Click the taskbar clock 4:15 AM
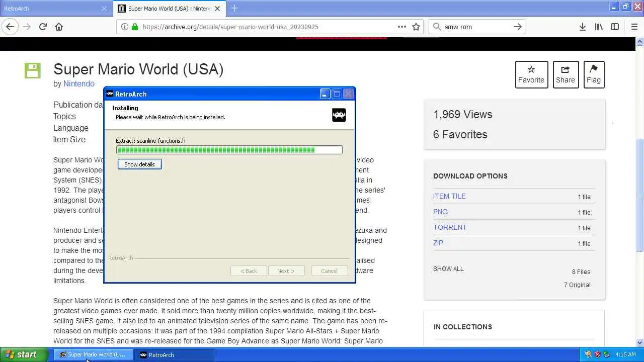Screen dimensions: 644x362 point(625,354)
